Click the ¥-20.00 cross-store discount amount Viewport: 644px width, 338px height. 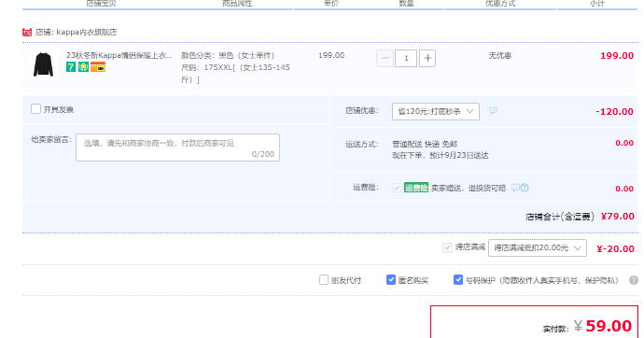point(615,249)
